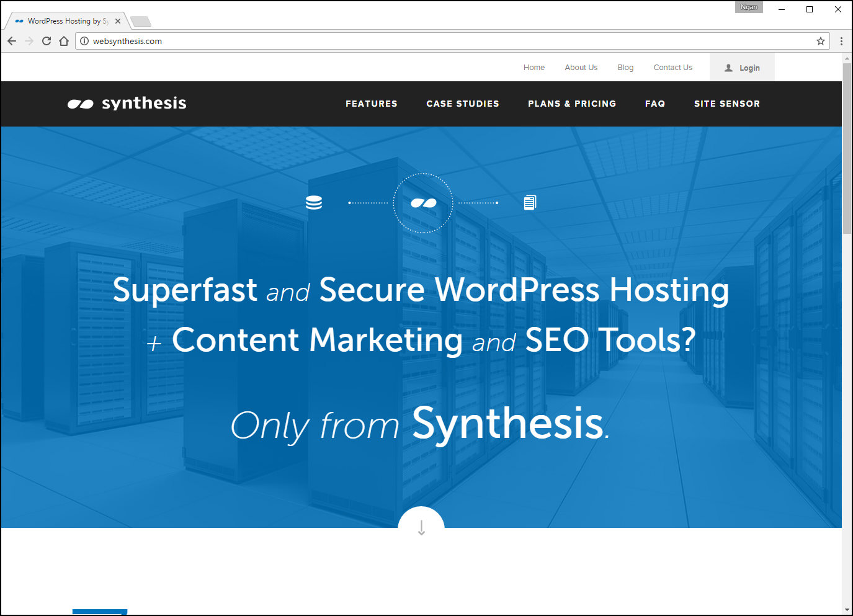Click the browser home icon
The image size is (853, 616).
[64, 41]
